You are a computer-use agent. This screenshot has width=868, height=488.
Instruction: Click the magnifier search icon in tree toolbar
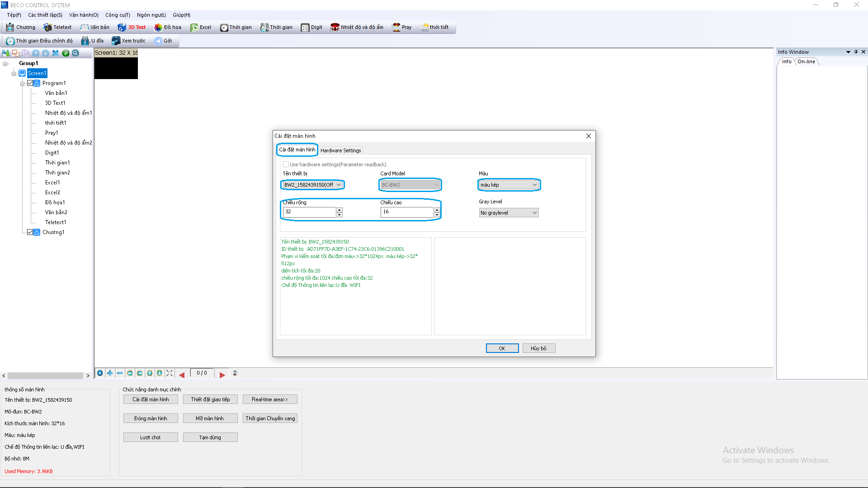75,53
